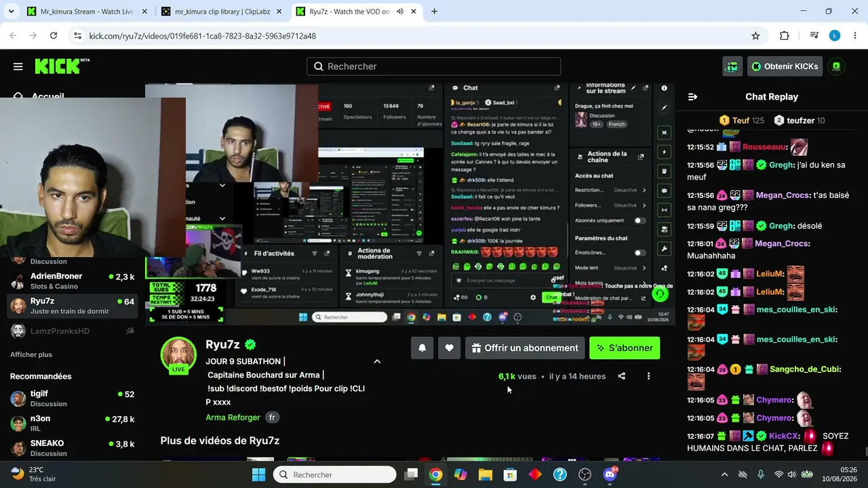Click the Offrir un abonnement button
Image resolution: width=868 pixels, height=488 pixels.
coord(525,348)
